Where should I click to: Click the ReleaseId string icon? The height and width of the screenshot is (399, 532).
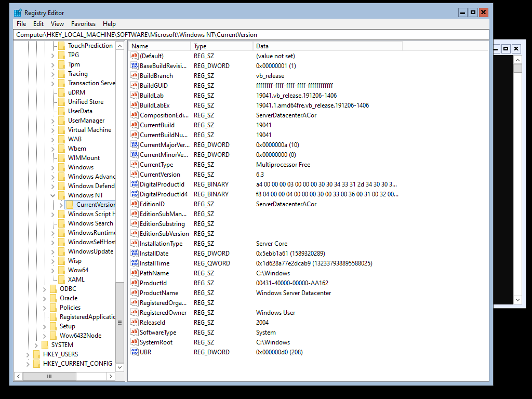135,322
